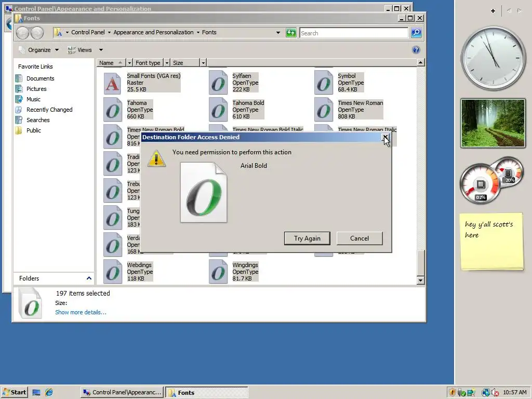Screen dimensions: 532x399
Task: Select the Tahoma Bold font icon
Action: (218, 110)
